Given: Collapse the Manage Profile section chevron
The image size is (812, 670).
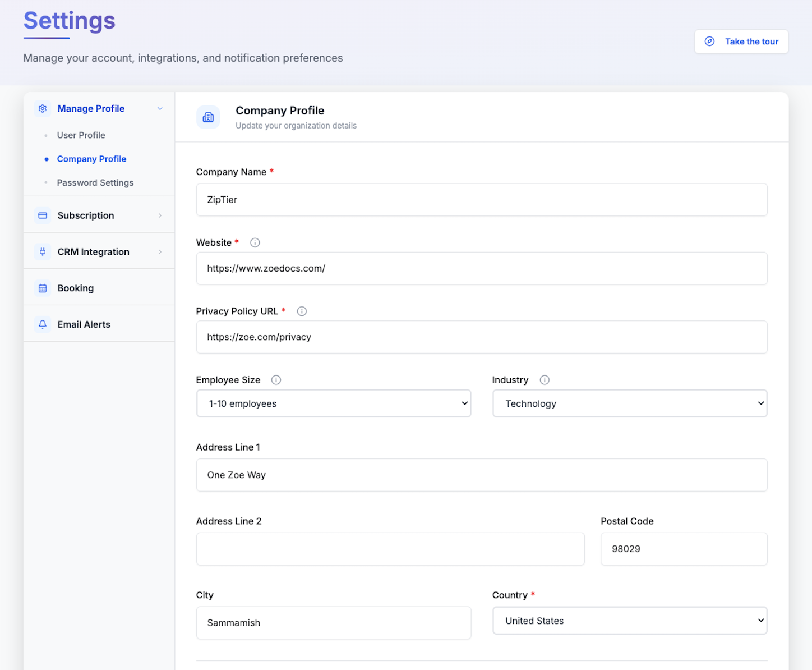Looking at the screenshot, I should [x=160, y=109].
